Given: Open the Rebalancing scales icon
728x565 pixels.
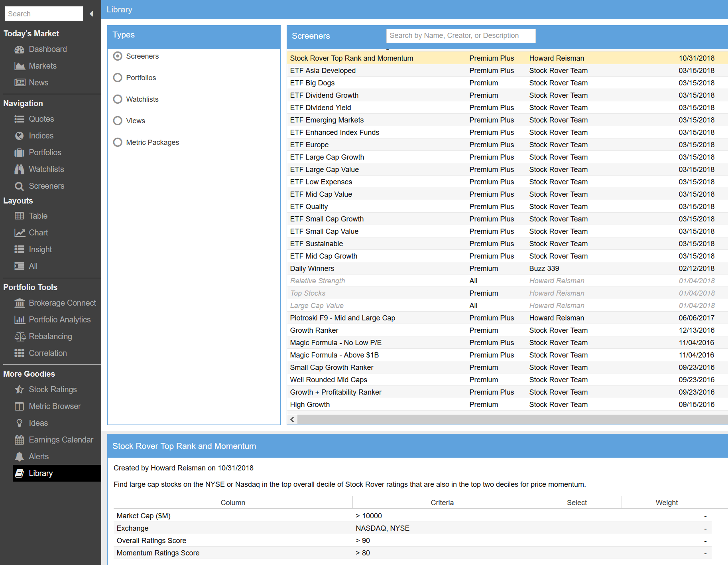Looking at the screenshot, I should pyautogui.click(x=20, y=337).
